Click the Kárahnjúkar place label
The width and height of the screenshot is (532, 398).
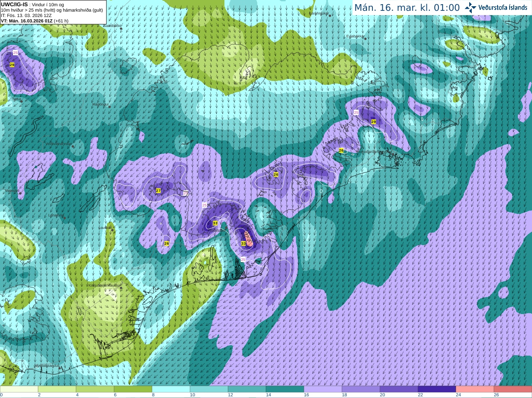coord(319,14)
